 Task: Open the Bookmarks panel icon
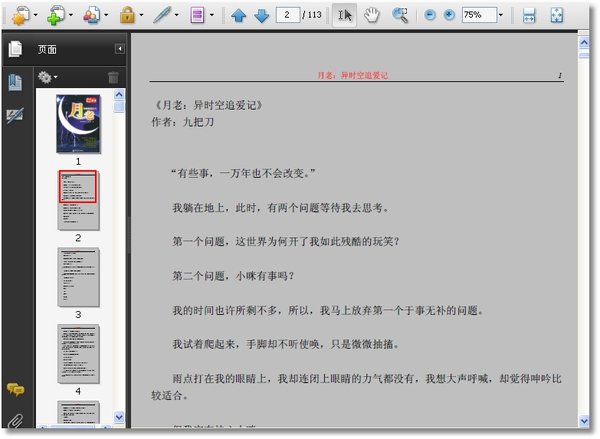pos(15,82)
